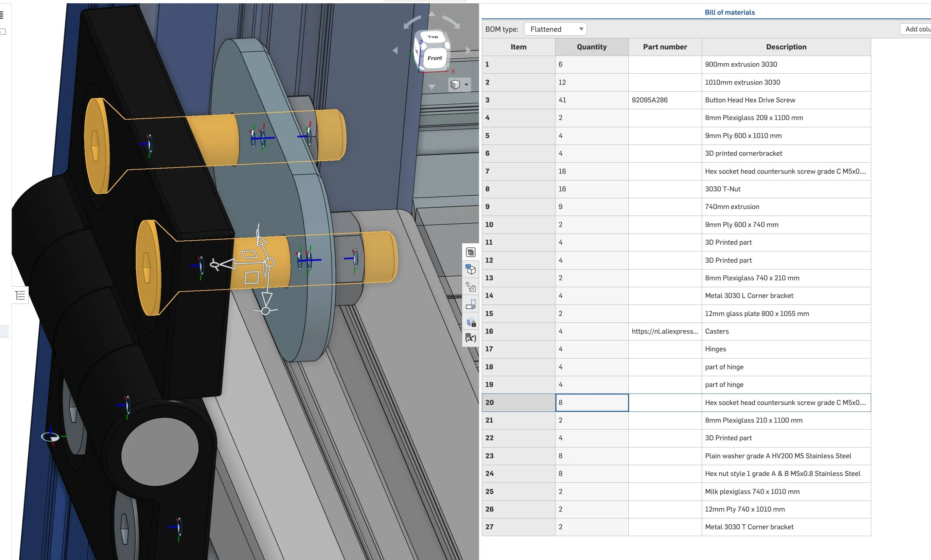This screenshot has height=560, width=931.
Task: Select 'Metal 3030 L Corner bracket' description
Action: pyautogui.click(x=786, y=296)
